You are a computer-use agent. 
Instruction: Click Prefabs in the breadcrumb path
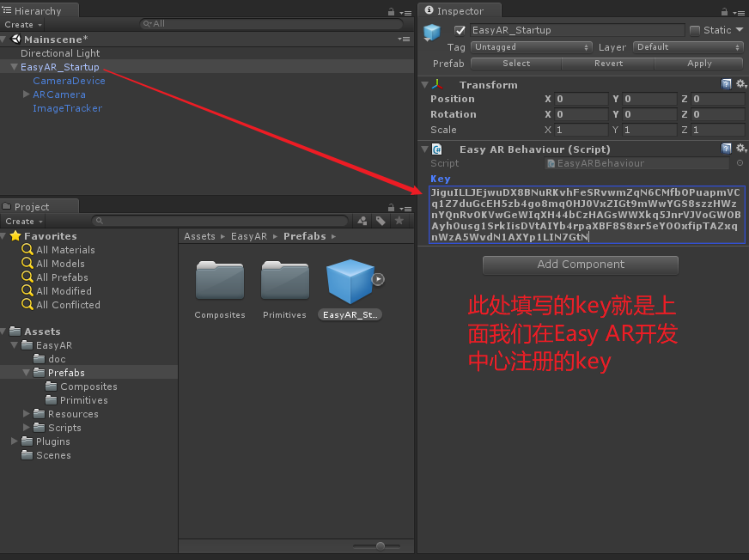click(305, 236)
